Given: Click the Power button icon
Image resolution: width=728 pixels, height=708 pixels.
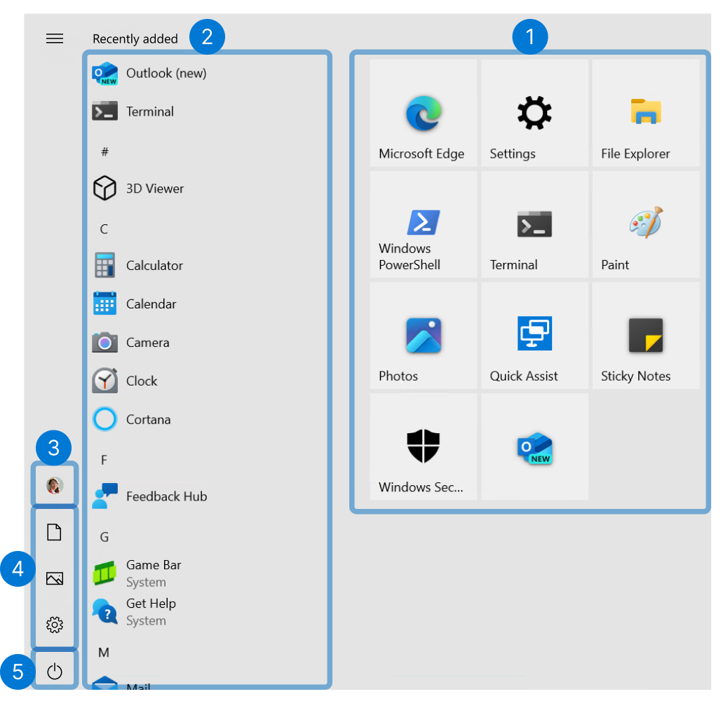Looking at the screenshot, I should 55,672.
